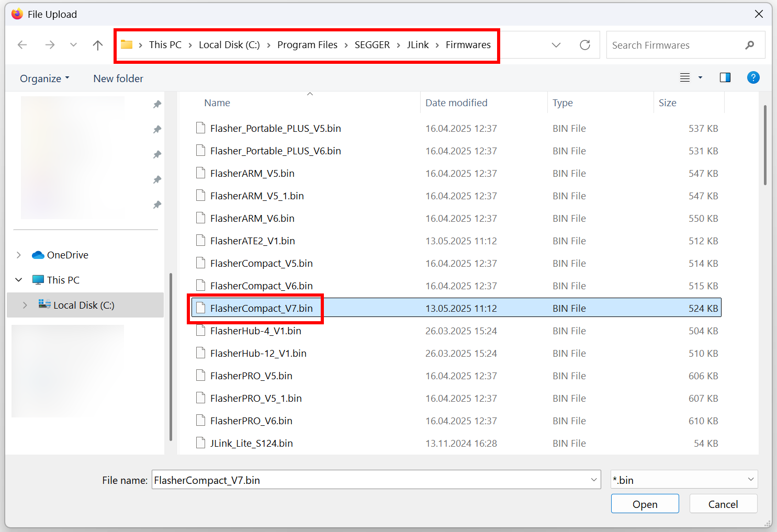Click the file list vertical scrollbar
This screenshot has width=777, height=532.
765,145
